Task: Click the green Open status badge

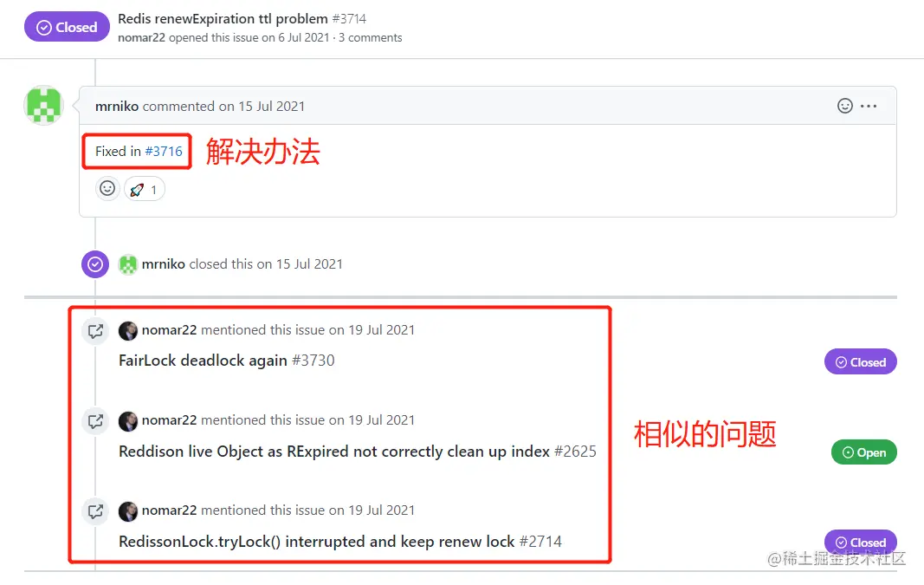Action: [x=864, y=452]
